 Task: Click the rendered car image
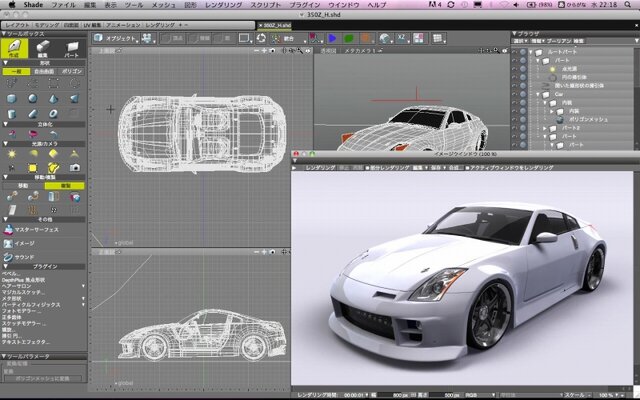pyautogui.click(x=462, y=278)
